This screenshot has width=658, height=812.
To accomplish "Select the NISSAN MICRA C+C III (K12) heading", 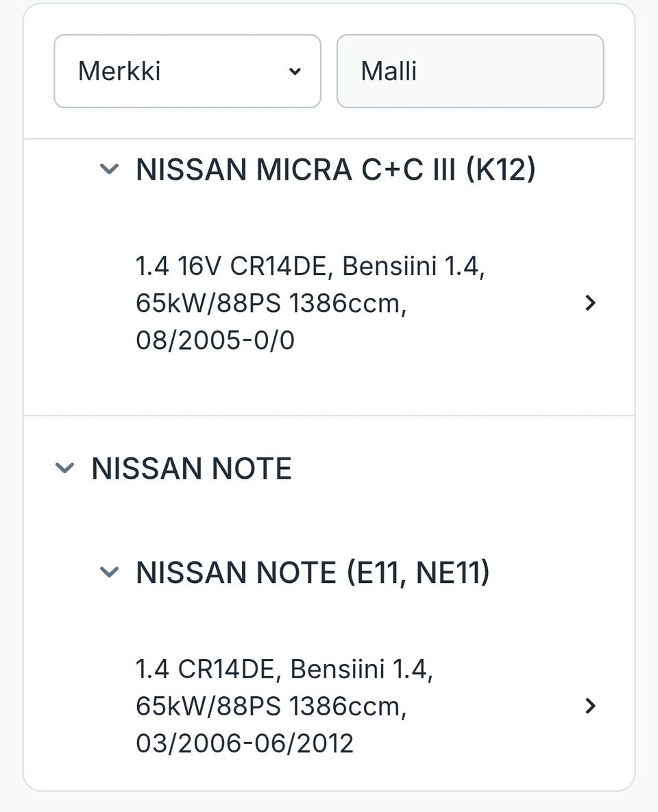I will [335, 169].
